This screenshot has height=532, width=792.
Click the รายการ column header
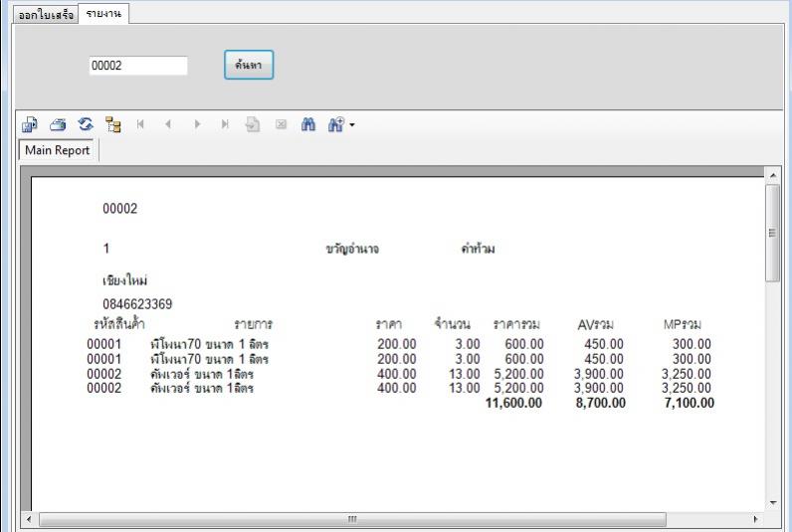253,324
